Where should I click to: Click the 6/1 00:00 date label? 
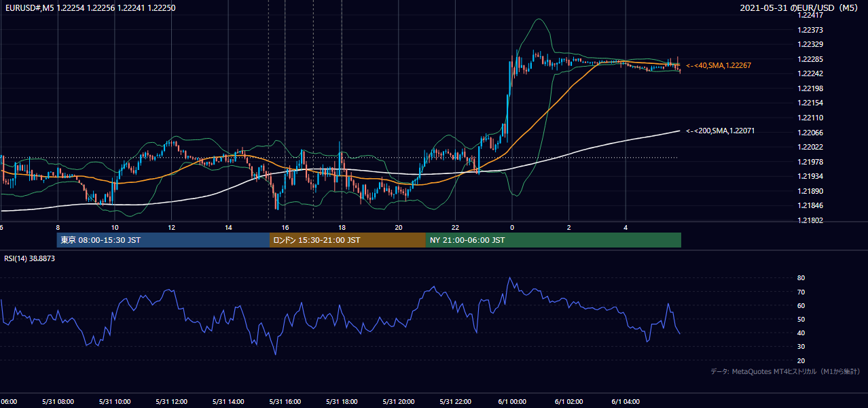512,402
